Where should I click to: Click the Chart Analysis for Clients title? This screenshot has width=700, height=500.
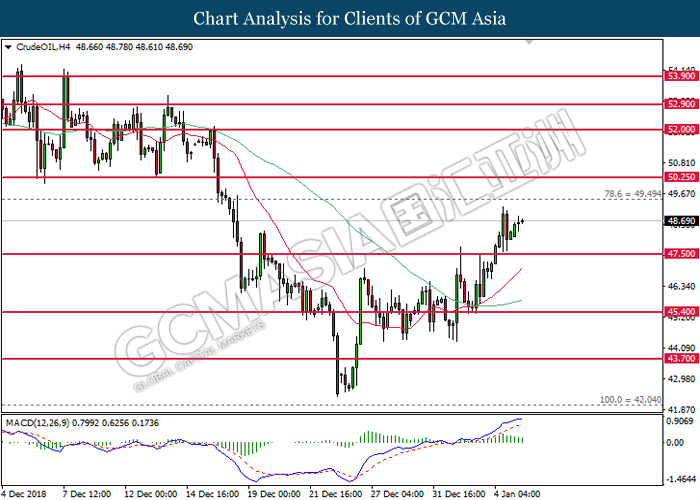click(350, 18)
